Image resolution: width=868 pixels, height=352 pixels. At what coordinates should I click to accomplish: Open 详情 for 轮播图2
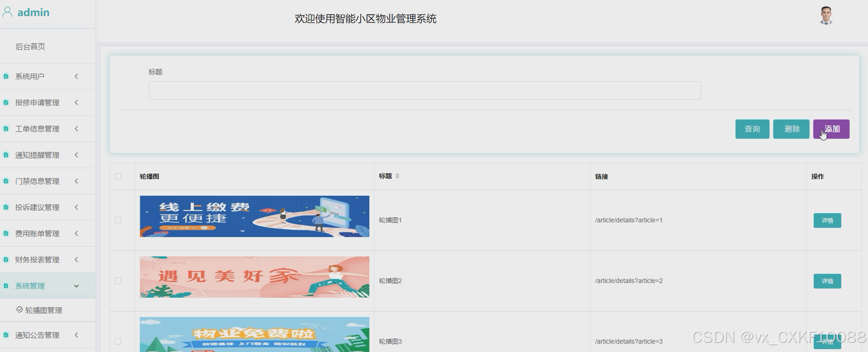coord(827,281)
